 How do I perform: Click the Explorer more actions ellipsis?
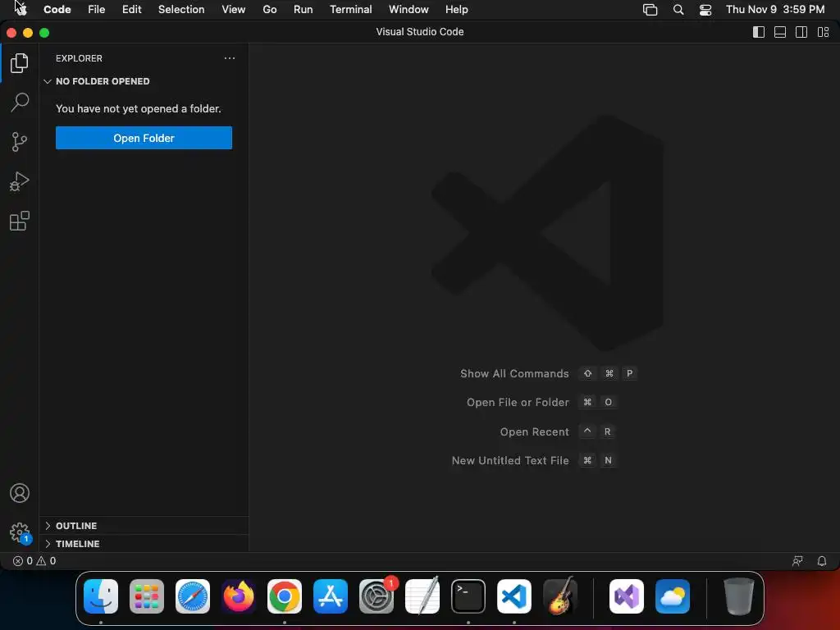point(230,58)
